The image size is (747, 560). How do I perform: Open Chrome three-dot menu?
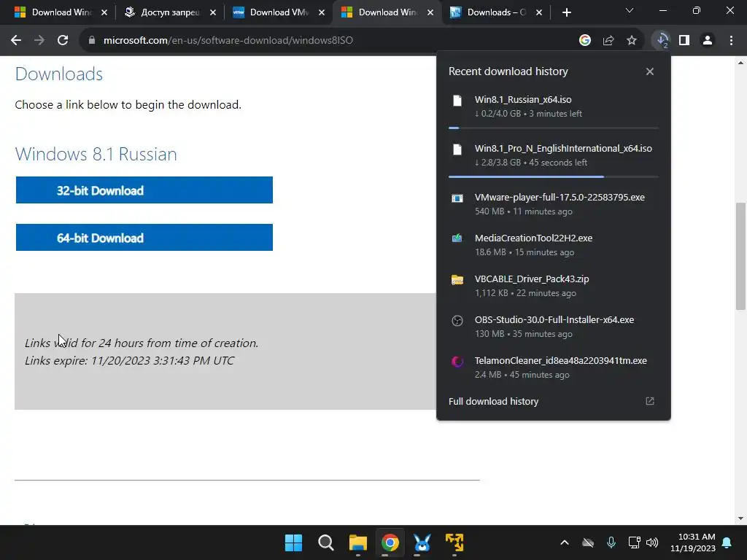click(731, 41)
